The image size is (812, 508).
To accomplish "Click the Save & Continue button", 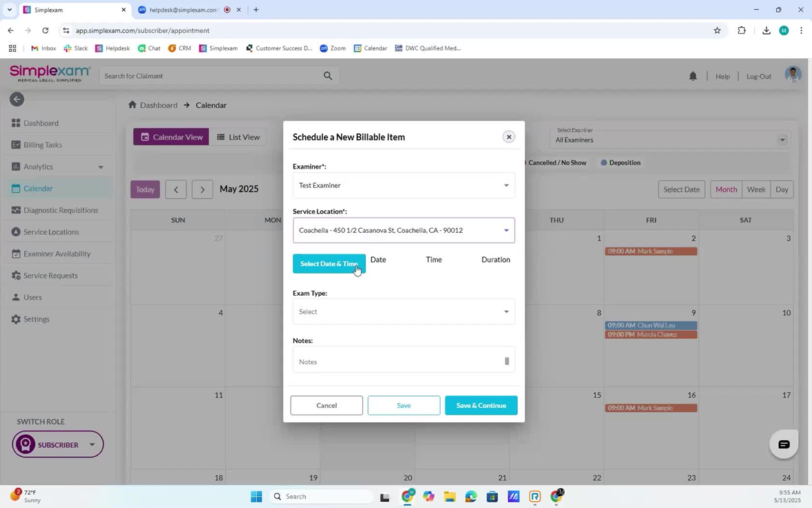I will coord(481,405).
